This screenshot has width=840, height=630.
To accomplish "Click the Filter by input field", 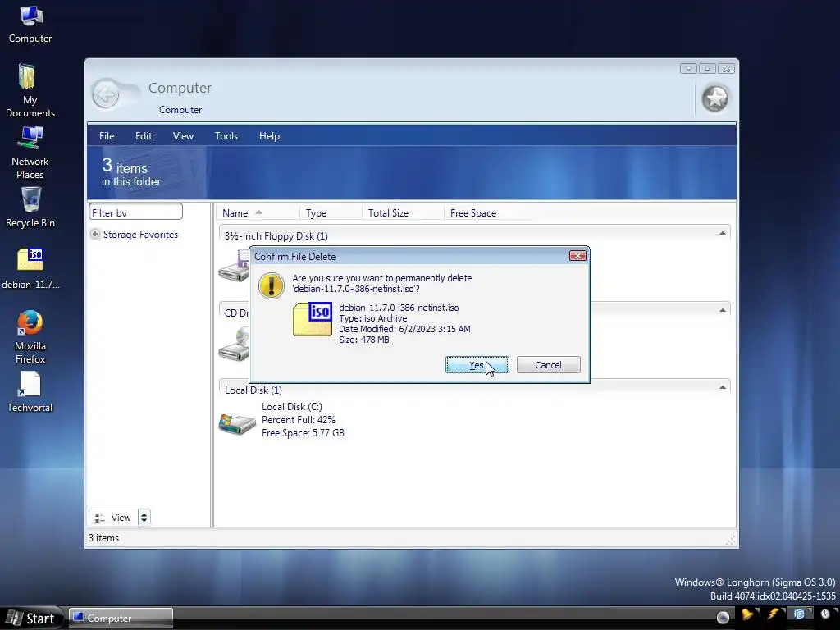I will coord(135,212).
